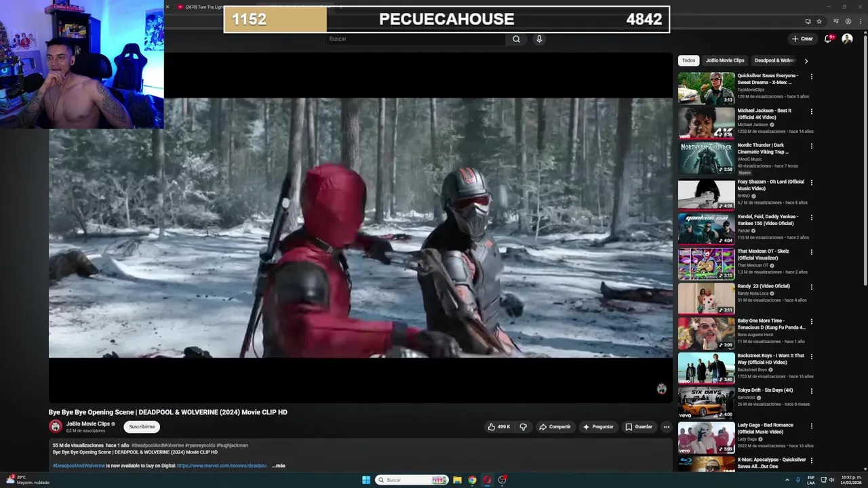
Task: Open YouTube notifications bell
Action: click(828, 39)
